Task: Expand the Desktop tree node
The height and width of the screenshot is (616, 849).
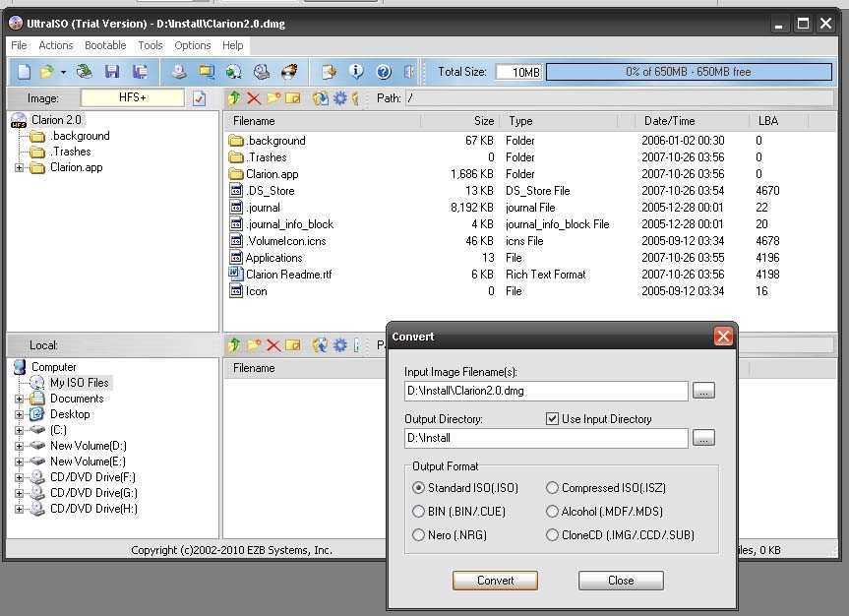Action: (19, 414)
